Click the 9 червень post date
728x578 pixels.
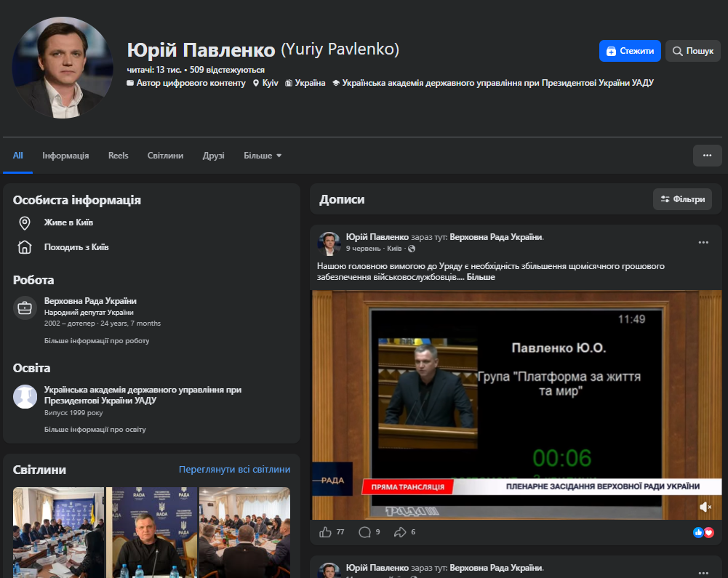pos(363,249)
